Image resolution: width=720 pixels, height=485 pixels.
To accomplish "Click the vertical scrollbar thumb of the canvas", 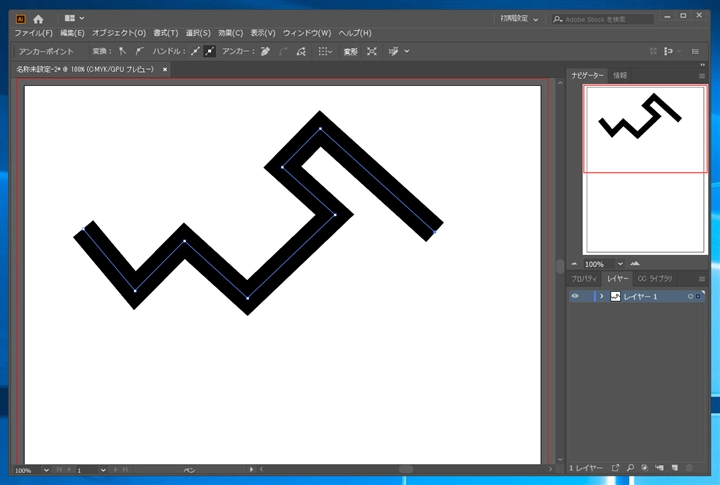I will (560, 266).
